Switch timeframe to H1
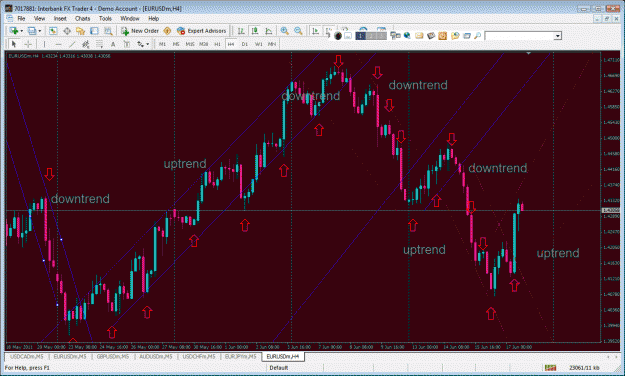This screenshot has height=376, width=625. (217, 44)
